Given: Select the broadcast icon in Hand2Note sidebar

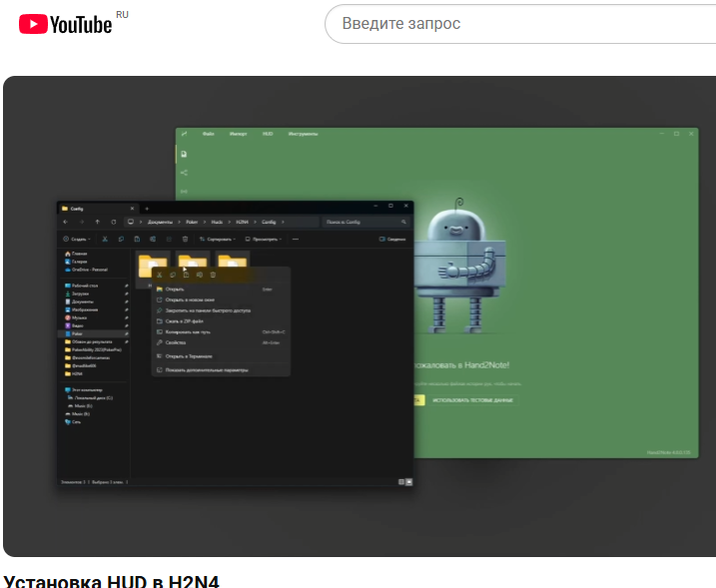Looking at the screenshot, I should coord(184,192).
